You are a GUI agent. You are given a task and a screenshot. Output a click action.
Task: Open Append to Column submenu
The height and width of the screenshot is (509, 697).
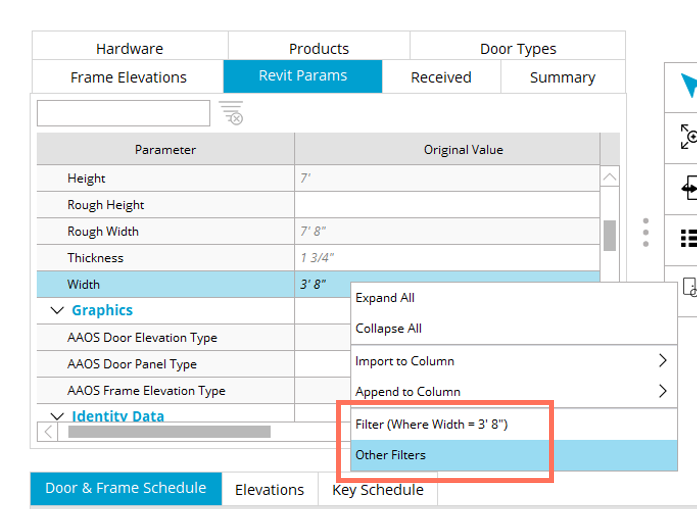[x=513, y=392]
